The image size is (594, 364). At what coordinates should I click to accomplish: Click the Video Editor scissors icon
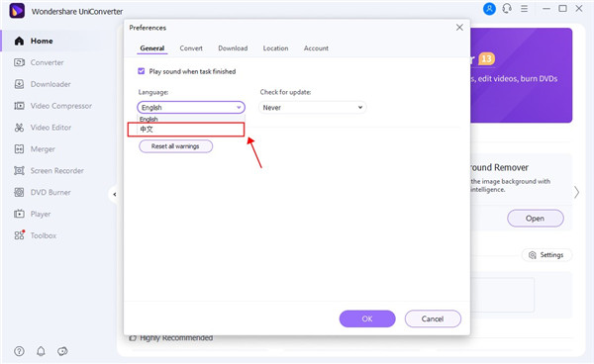[x=19, y=128]
